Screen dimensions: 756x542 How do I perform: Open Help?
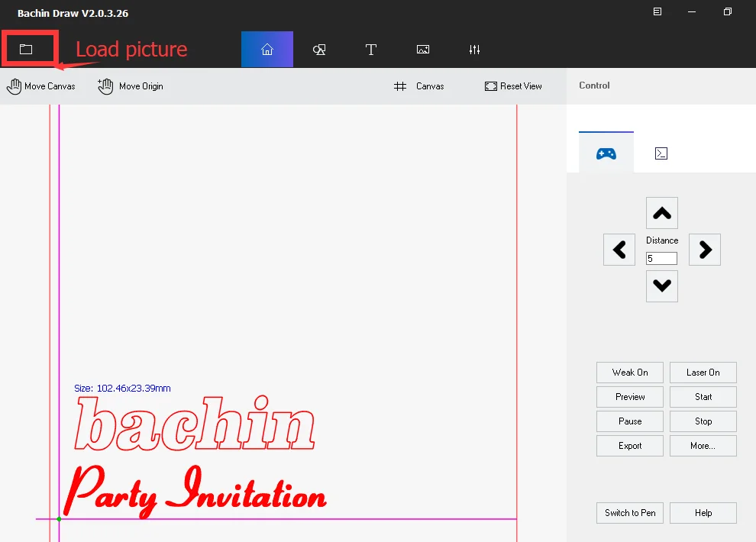tap(703, 513)
